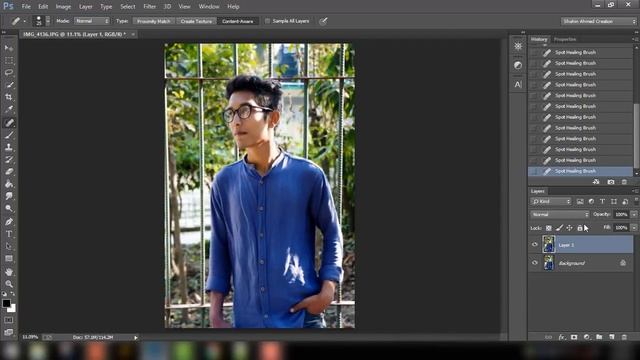The width and height of the screenshot is (640, 360).
Task: Open the Window menu
Action: click(209, 7)
